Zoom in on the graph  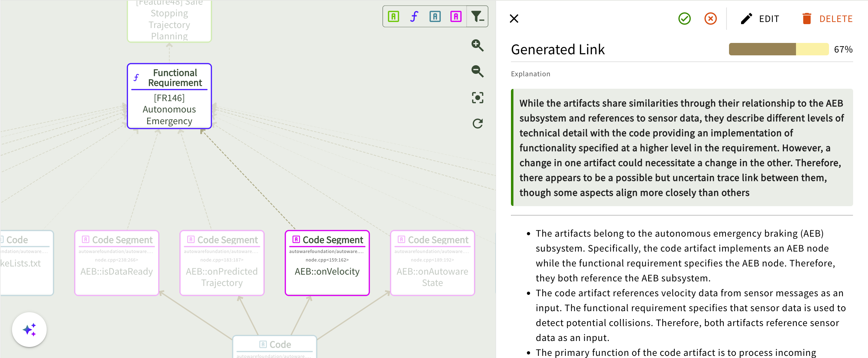pyautogui.click(x=478, y=45)
